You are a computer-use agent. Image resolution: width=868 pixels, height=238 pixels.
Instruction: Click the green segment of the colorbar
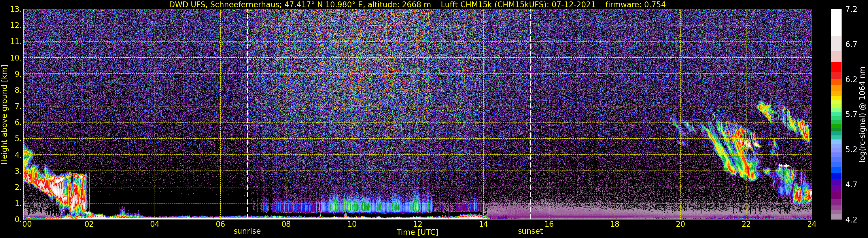(836, 125)
